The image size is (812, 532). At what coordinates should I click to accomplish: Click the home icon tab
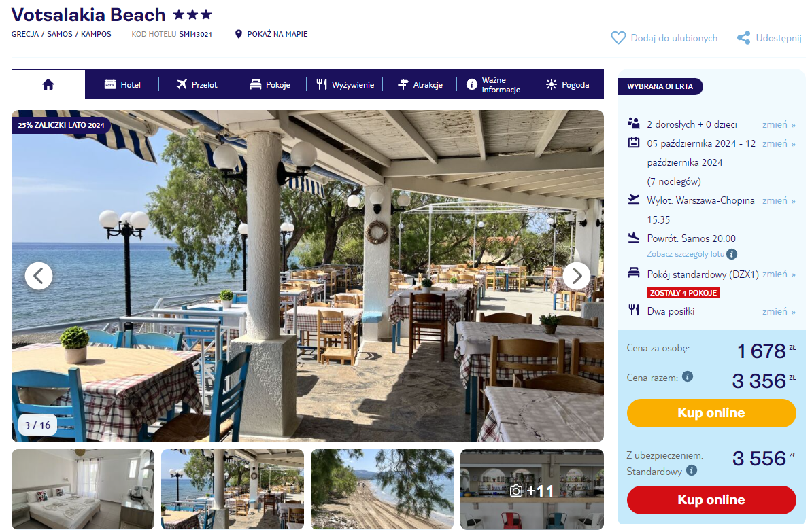pos(48,84)
